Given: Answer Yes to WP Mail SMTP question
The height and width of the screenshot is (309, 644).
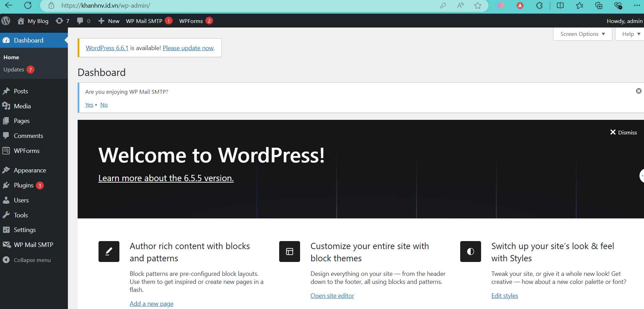Looking at the screenshot, I should pos(89,105).
